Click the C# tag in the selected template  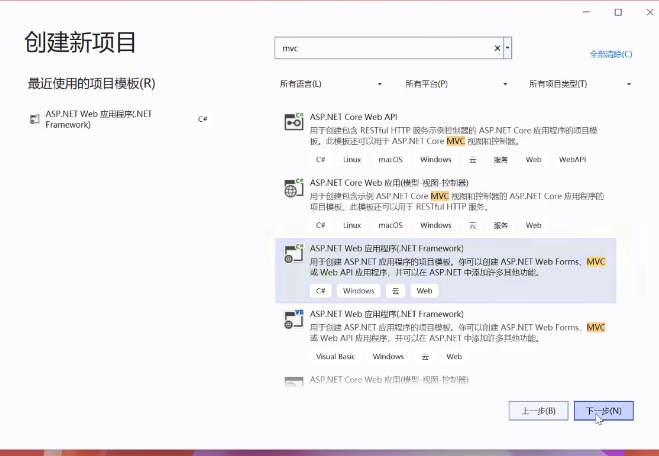tap(321, 291)
